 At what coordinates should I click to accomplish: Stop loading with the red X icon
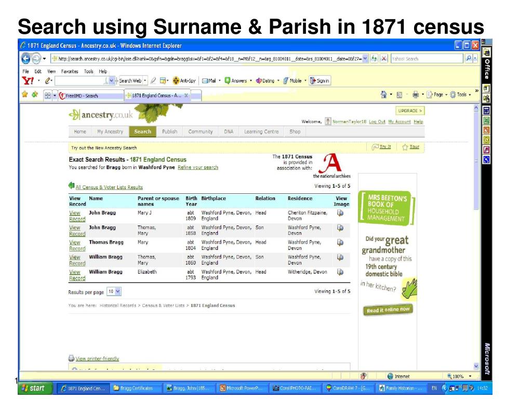384,58
